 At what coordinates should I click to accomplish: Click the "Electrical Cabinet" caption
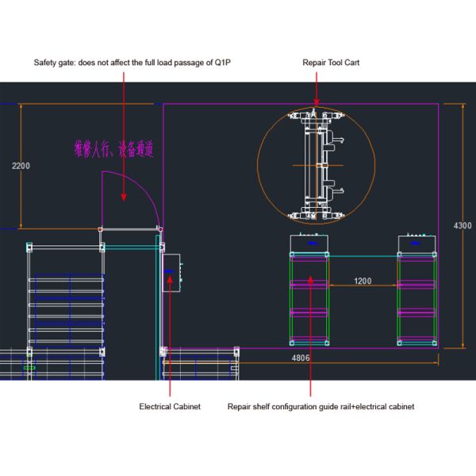(x=170, y=406)
